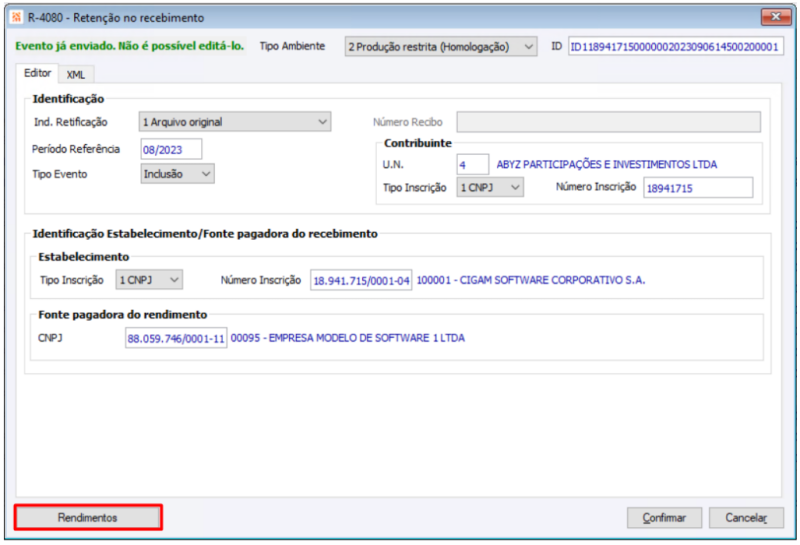The image size is (800, 545).
Task: Click the 'Evento já enviado' status message
Action: [x=130, y=46]
